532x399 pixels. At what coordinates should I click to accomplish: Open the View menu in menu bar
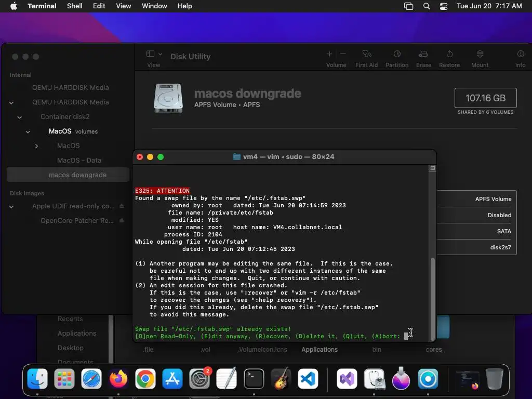tap(123, 6)
